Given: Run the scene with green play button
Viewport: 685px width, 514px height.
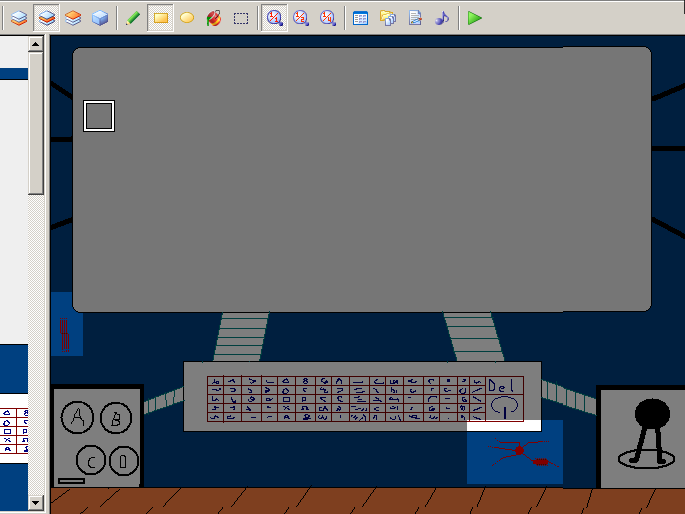Looking at the screenshot, I should point(474,18).
